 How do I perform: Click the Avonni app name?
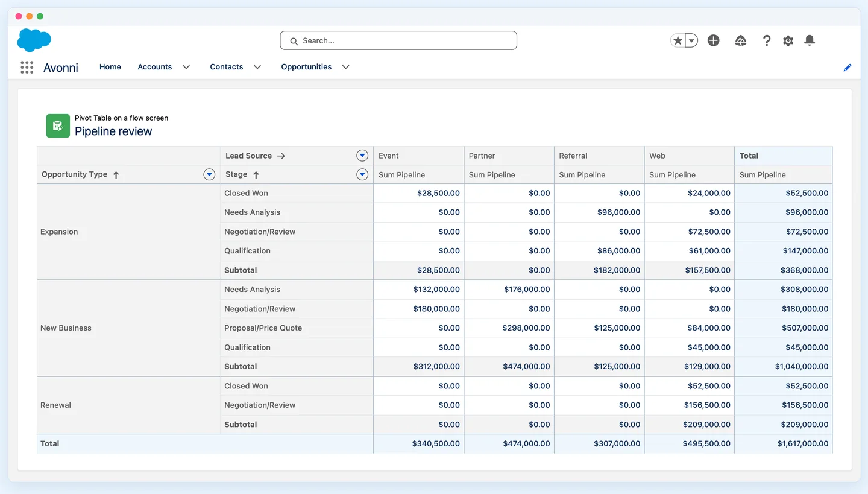[61, 68]
